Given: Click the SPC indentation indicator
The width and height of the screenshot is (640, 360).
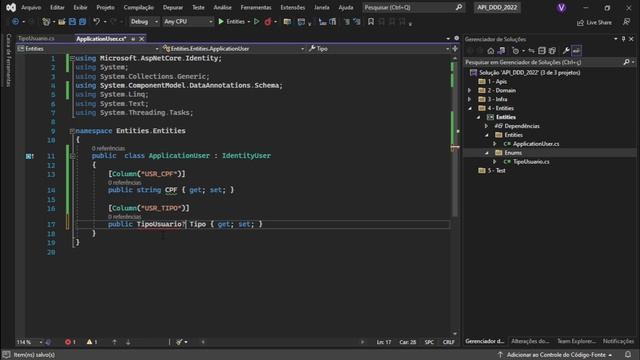Looking at the screenshot, I should [429, 342].
